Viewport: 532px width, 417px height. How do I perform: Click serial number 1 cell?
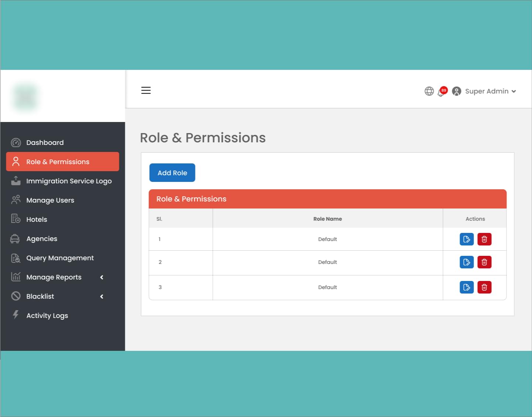point(181,239)
